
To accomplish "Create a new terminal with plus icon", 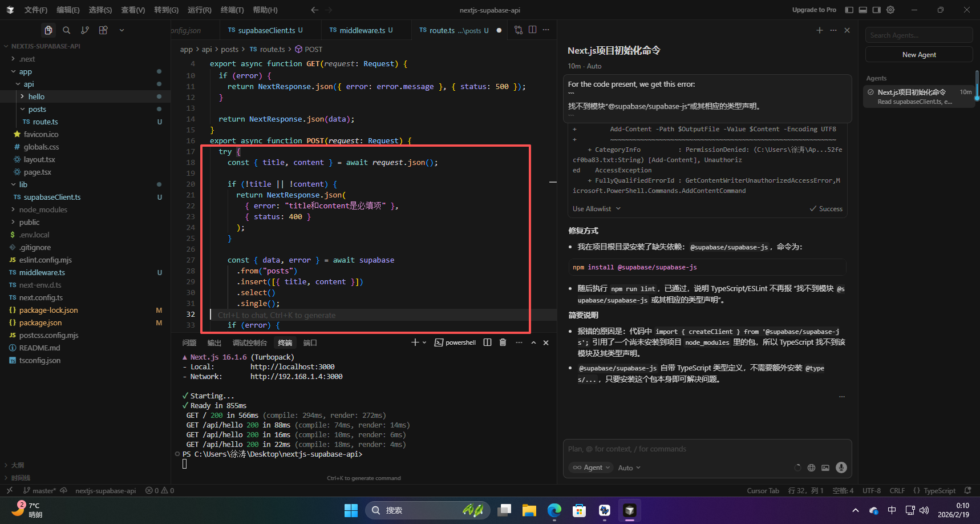I will point(415,342).
